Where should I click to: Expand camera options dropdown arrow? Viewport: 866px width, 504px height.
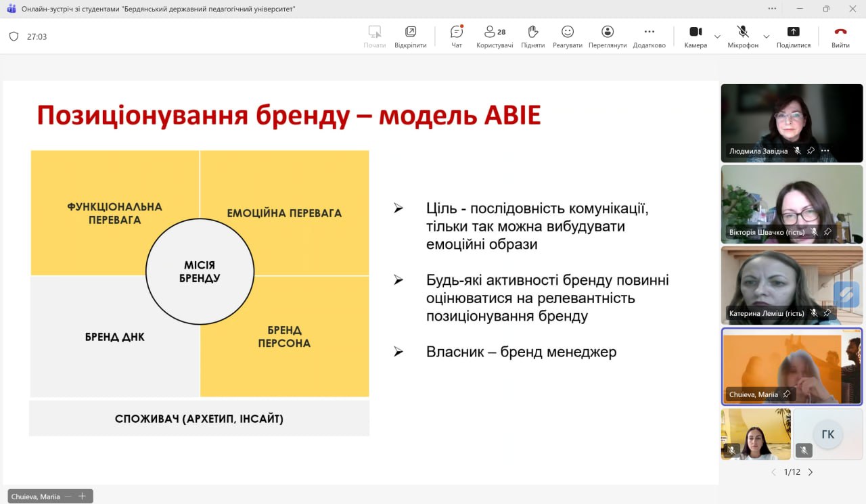(x=717, y=37)
